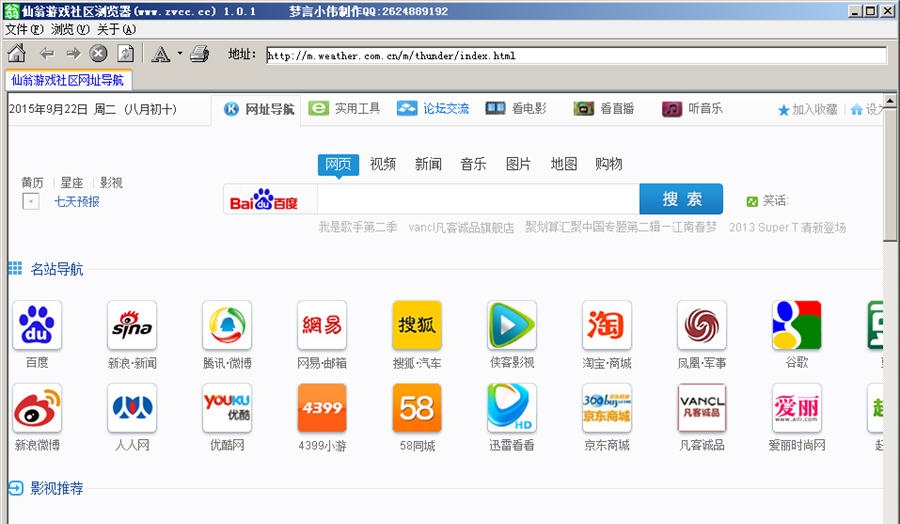This screenshot has width=900, height=524.
Task: Go back with the left arrow
Action: (46, 54)
